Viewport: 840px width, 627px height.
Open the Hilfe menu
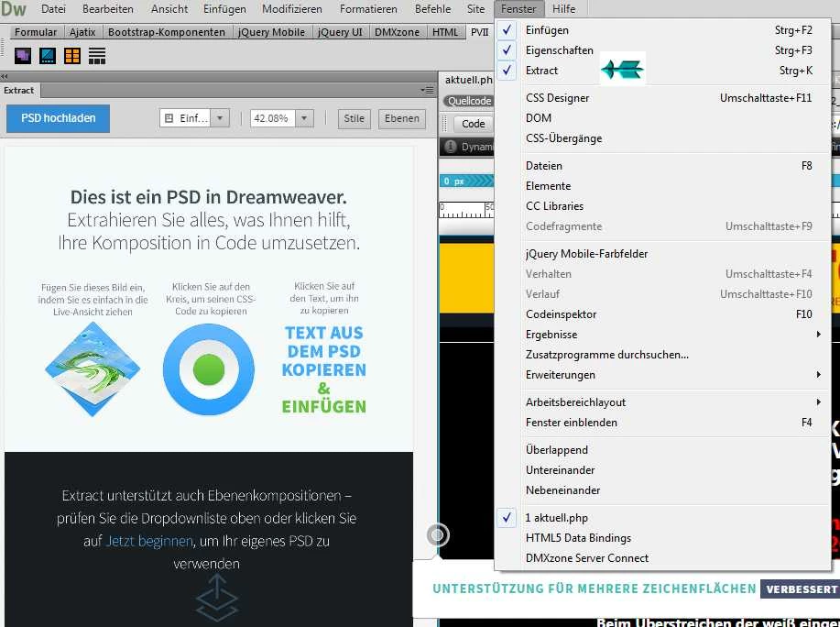pos(563,9)
